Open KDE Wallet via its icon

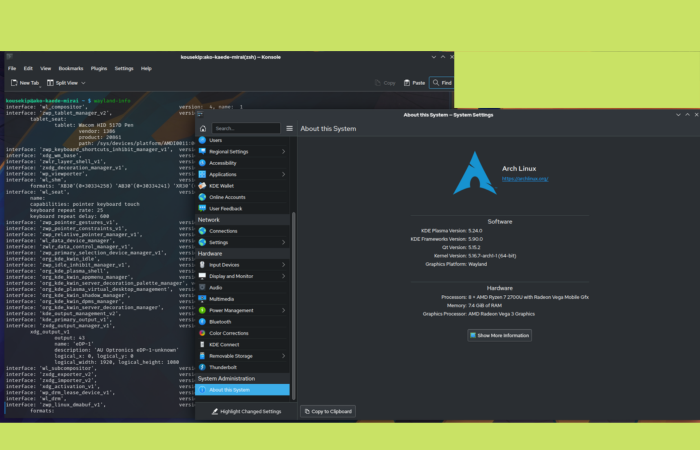202,186
